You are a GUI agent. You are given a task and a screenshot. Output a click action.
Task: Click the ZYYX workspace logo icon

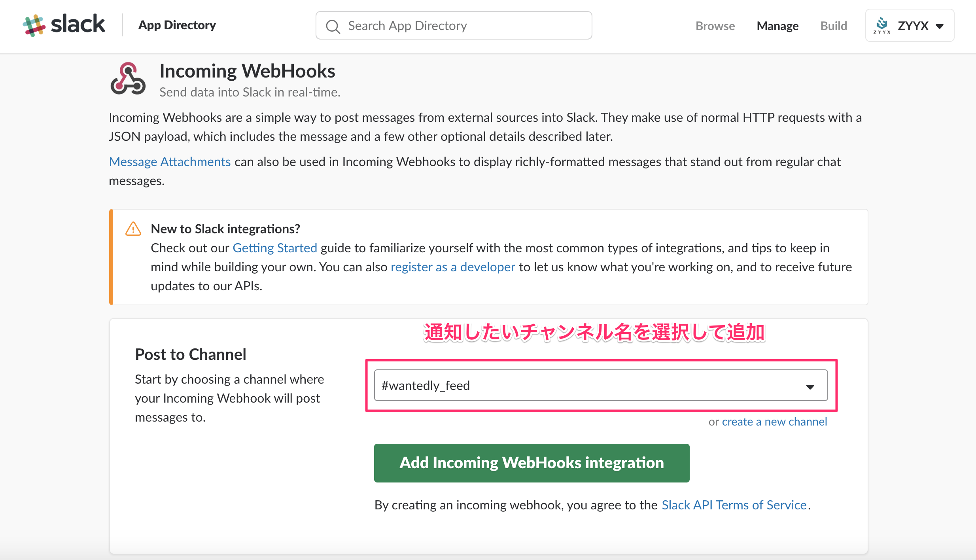(882, 26)
